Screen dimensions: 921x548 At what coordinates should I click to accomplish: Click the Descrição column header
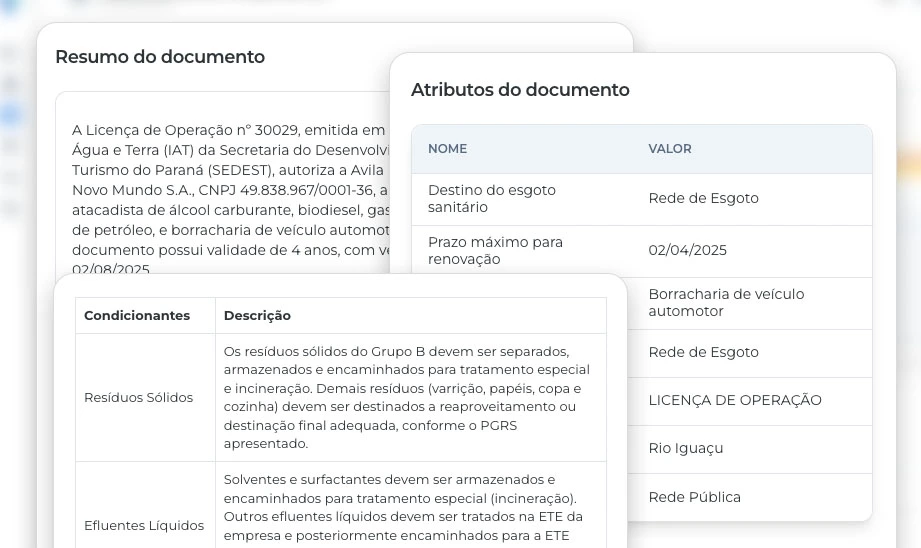click(x=257, y=315)
